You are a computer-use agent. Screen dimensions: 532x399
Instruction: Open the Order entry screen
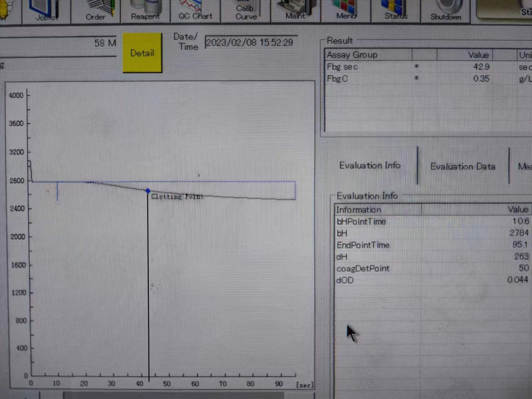(96, 11)
